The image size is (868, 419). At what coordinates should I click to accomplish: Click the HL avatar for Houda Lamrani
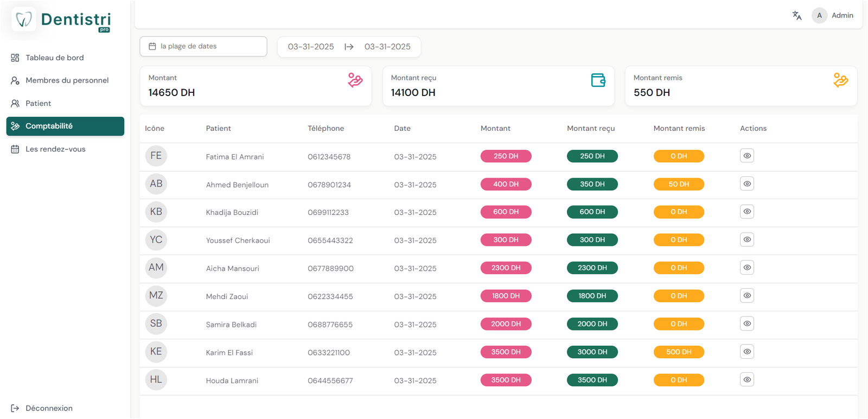point(156,380)
